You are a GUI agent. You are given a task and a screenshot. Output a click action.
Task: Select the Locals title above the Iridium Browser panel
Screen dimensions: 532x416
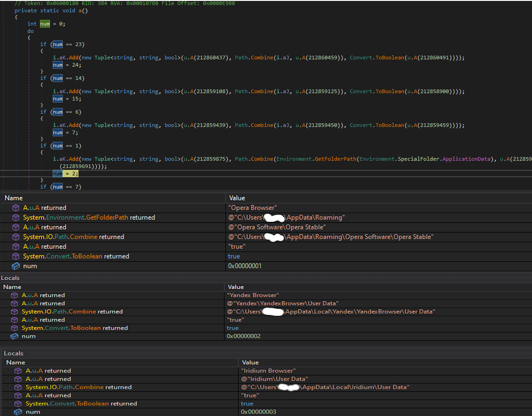tap(14, 353)
